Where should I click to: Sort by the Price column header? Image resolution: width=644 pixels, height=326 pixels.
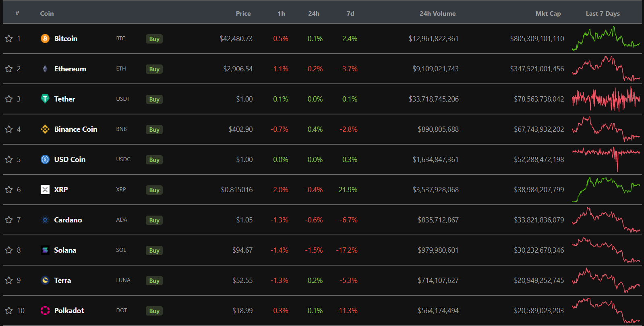[243, 13]
